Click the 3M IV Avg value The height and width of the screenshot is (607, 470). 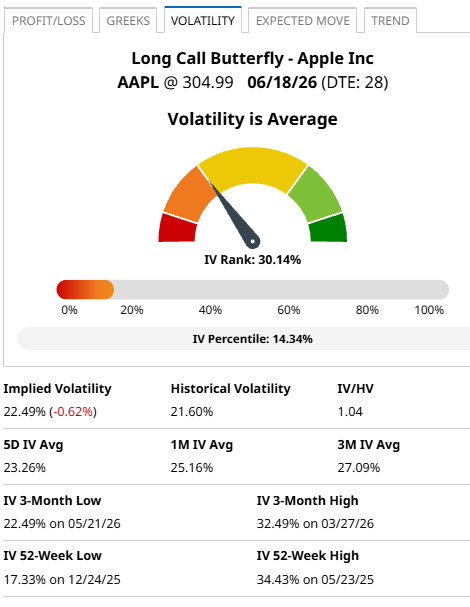[x=359, y=468]
